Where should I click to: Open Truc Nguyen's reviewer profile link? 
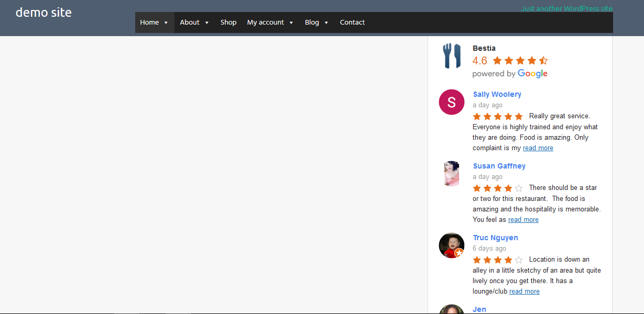point(496,238)
